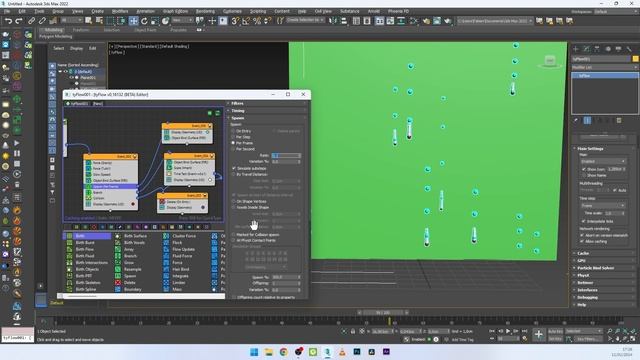Select the On Entry spawn radio button
The image size is (640, 360).
(x=233, y=131)
